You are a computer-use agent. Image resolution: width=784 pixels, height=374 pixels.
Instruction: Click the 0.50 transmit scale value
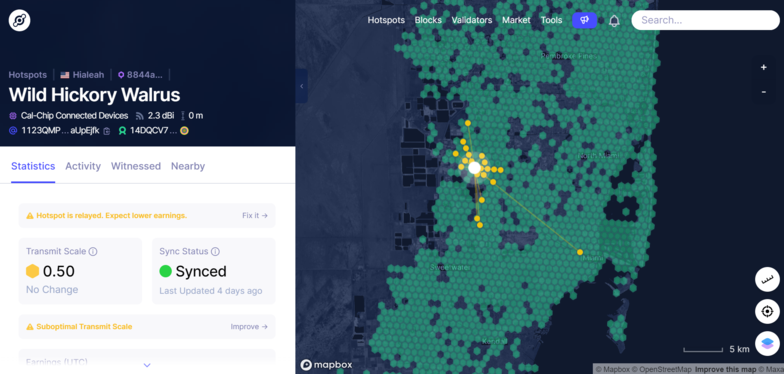click(x=59, y=272)
